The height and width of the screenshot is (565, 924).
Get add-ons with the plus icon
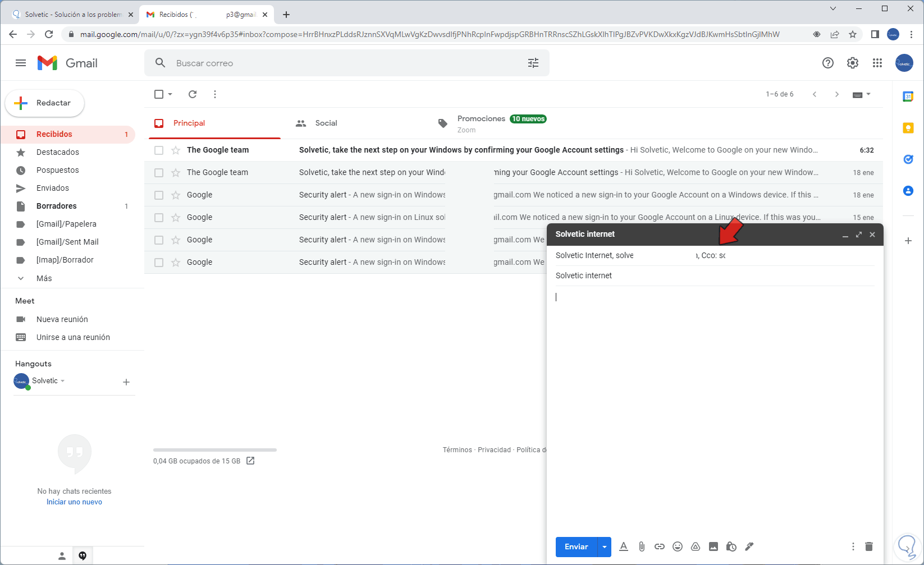(x=908, y=241)
